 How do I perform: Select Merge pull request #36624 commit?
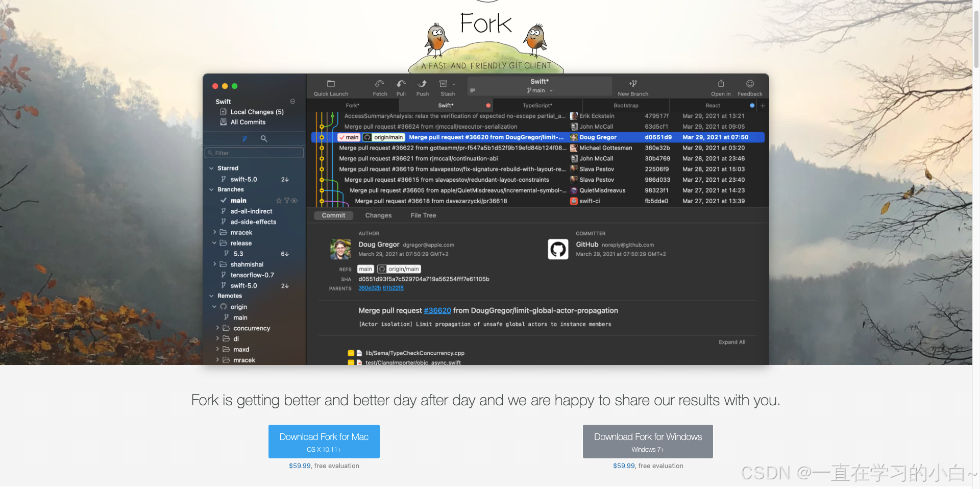(x=537, y=127)
